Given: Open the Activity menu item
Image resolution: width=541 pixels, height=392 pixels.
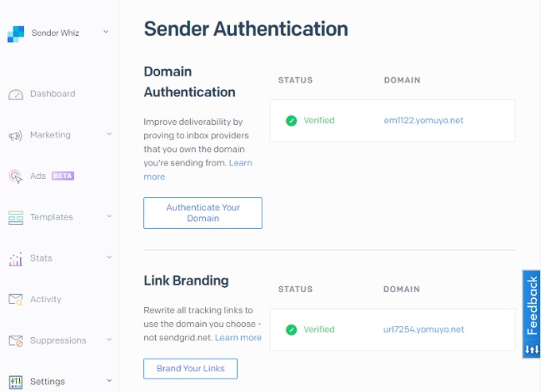Looking at the screenshot, I should (45, 299).
